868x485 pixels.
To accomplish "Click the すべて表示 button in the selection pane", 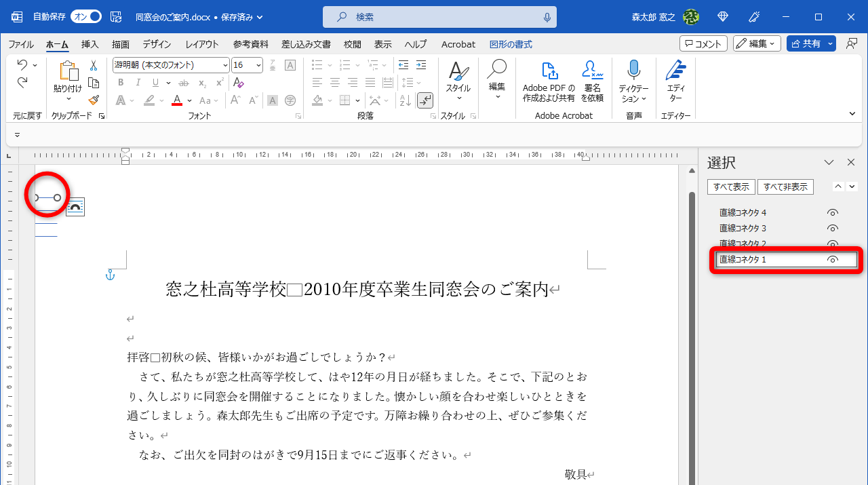I will coord(730,187).
